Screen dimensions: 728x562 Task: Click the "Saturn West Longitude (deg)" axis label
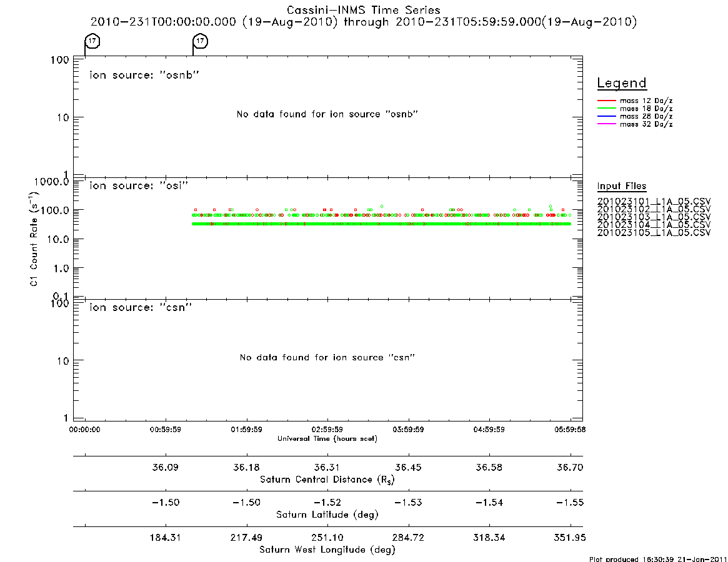click(327, 550)
